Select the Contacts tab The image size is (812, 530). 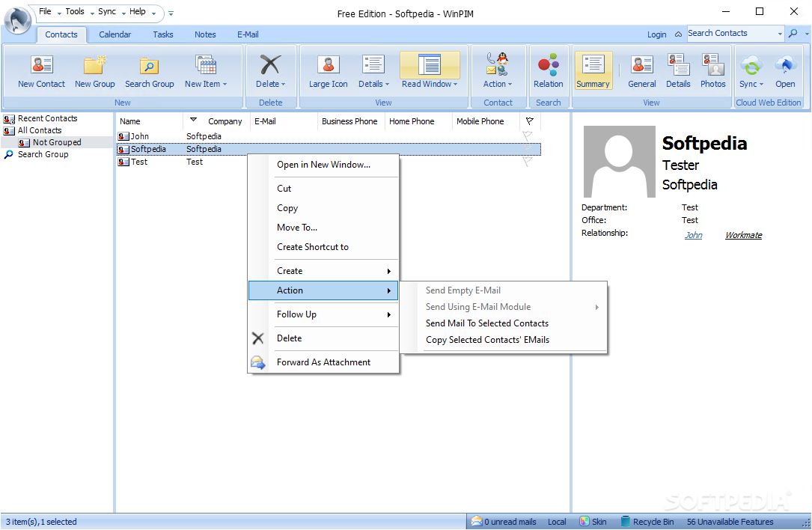(x=61, y=34)
